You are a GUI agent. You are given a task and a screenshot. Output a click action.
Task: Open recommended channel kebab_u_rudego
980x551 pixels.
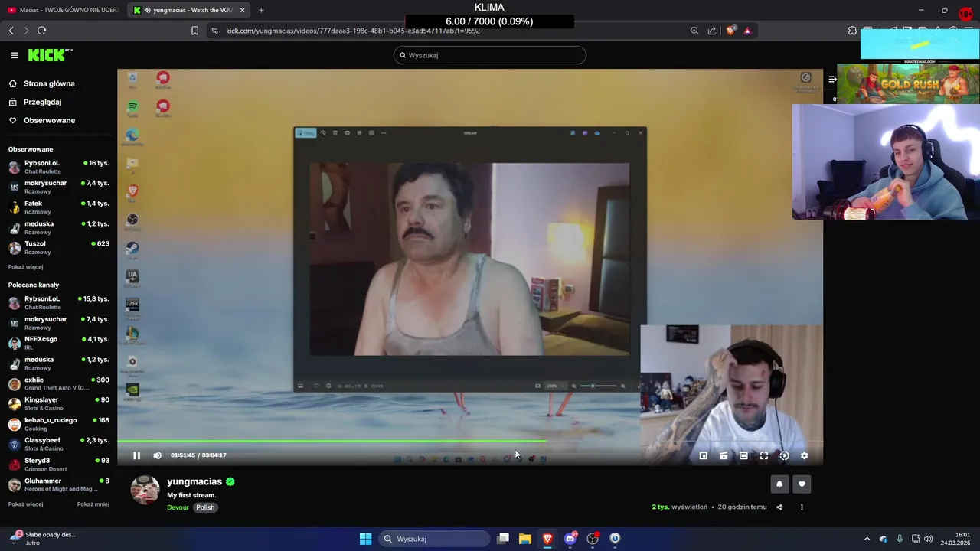pyautogui.click(x=58, y=424)
